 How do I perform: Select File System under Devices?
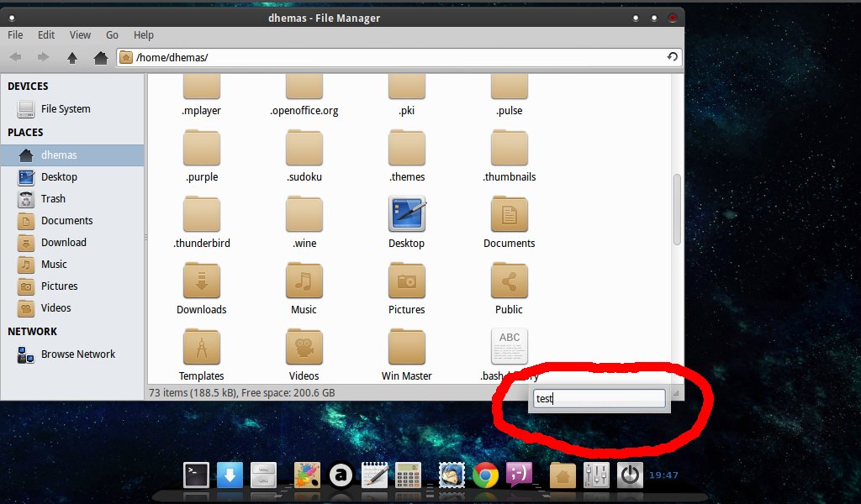(x=65, y=109)
